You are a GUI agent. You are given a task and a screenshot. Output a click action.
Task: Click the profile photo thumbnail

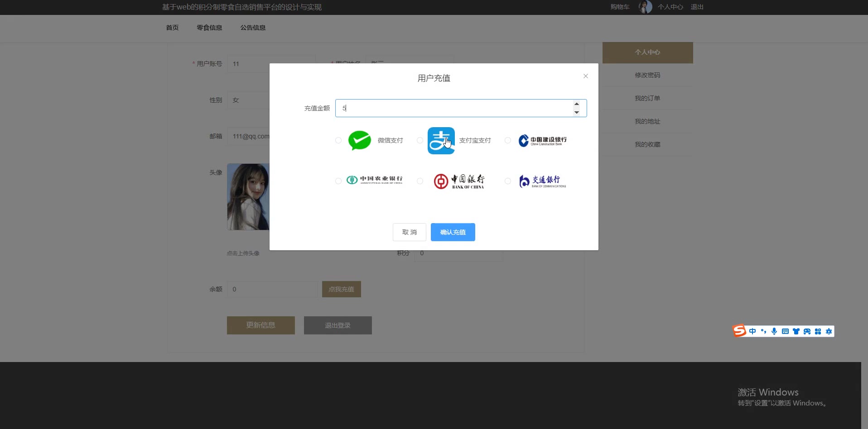[248, 197]
